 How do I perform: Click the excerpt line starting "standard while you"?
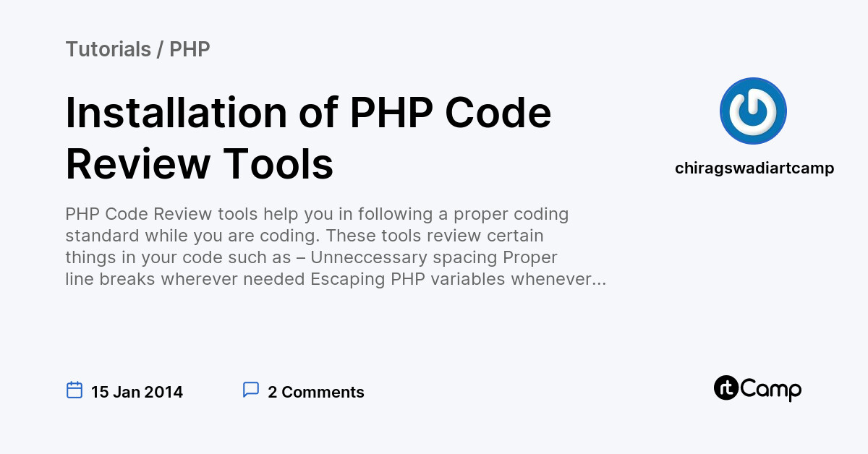(x=304, y=236)
